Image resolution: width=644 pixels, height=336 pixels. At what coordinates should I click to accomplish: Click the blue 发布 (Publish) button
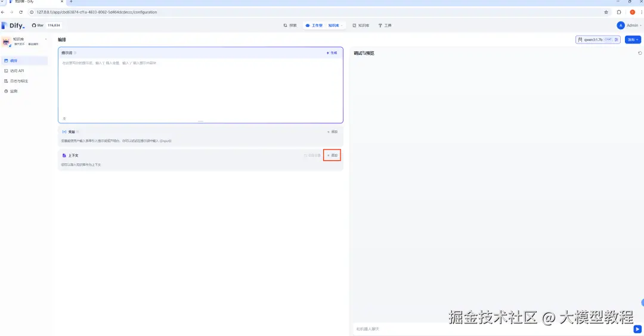coord(633,40)
